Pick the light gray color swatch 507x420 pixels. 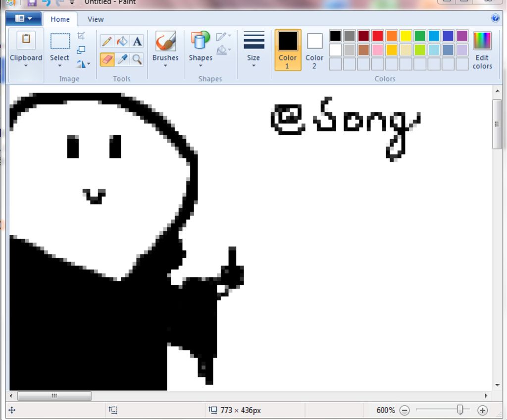350,50
